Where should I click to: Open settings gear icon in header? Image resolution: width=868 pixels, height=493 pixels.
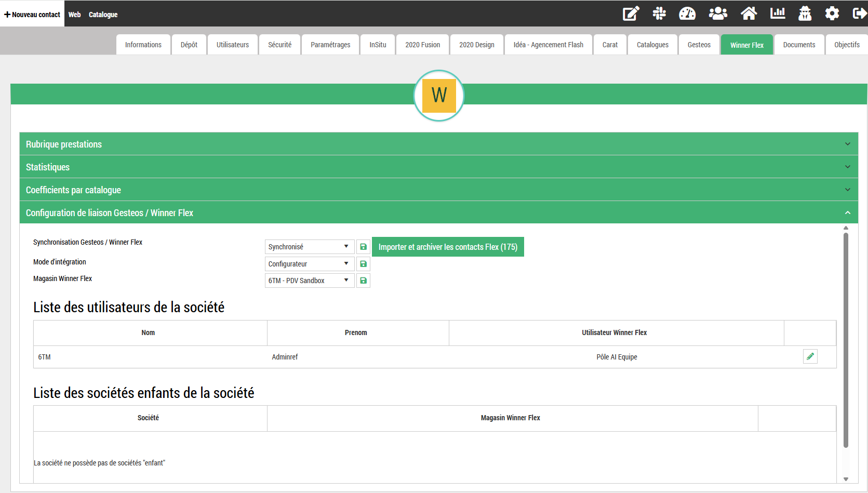pyautogui.click(x=832, y=14)
